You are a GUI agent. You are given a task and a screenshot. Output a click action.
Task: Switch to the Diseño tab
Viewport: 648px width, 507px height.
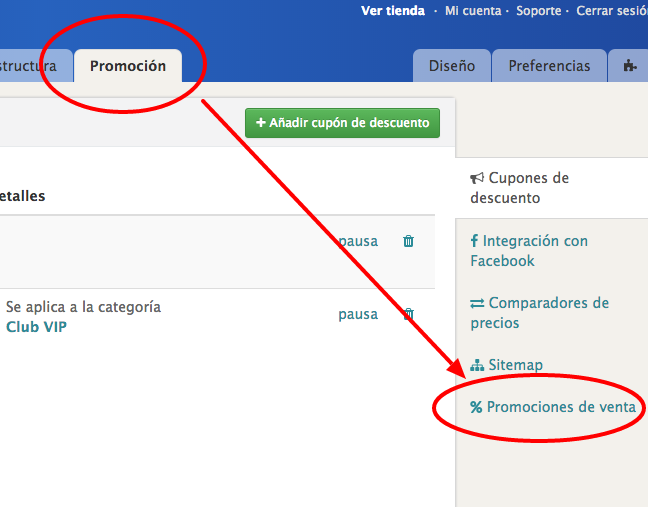point(452,66)
